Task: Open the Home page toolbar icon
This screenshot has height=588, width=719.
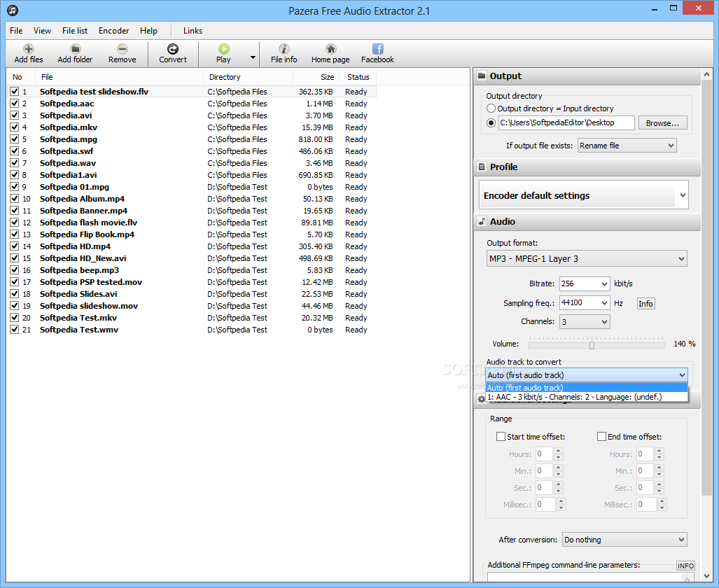Action: click(330, 48)
